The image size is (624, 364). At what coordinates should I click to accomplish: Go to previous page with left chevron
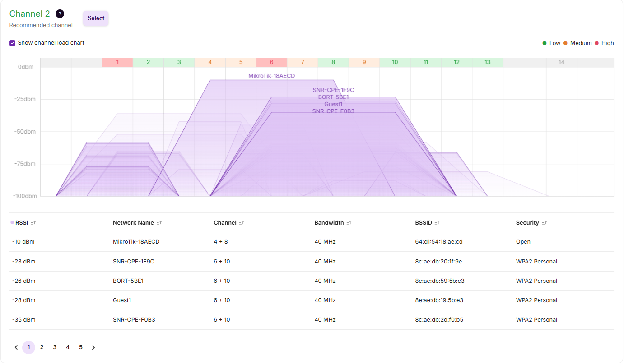click(16, 347)
